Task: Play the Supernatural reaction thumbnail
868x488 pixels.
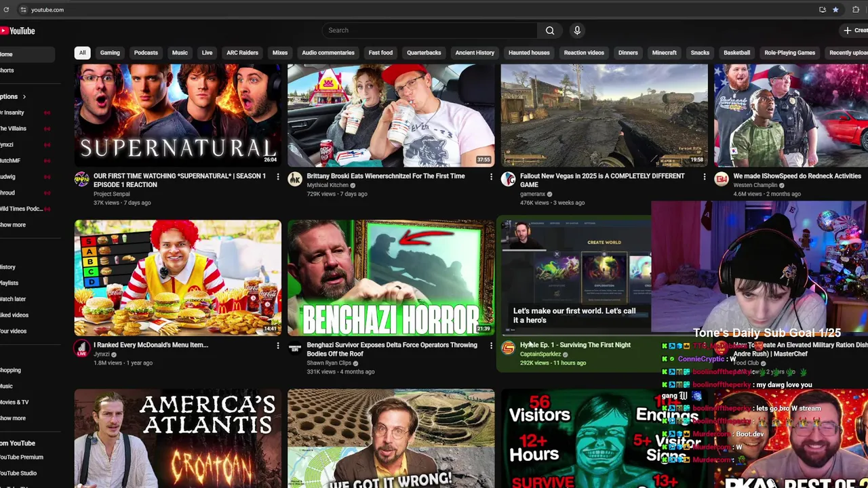Action: coord(178,115)
